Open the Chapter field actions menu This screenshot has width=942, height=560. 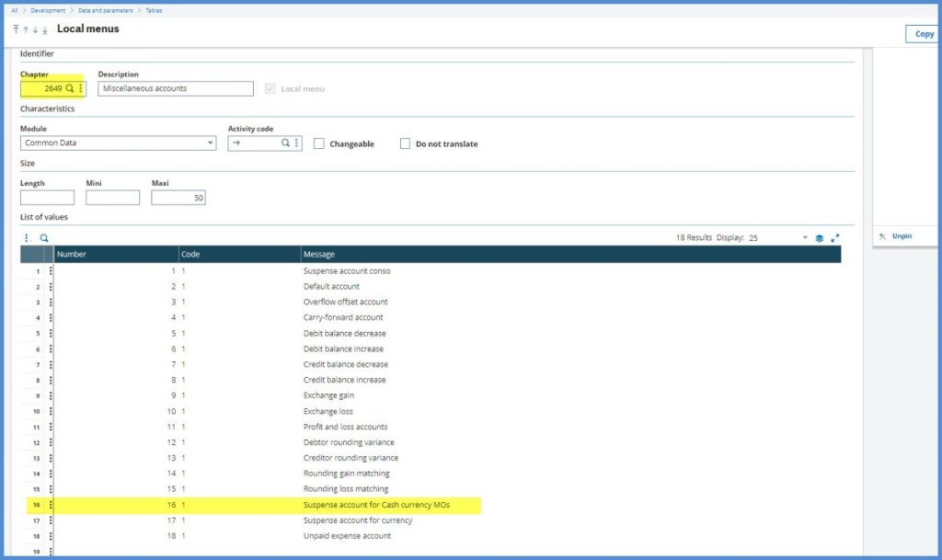[x=81, y=88]
